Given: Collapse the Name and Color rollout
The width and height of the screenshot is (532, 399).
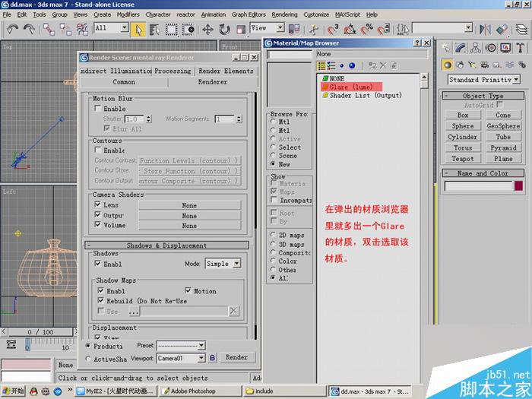Looking at the screenshot, I should [x=483, y=173].
